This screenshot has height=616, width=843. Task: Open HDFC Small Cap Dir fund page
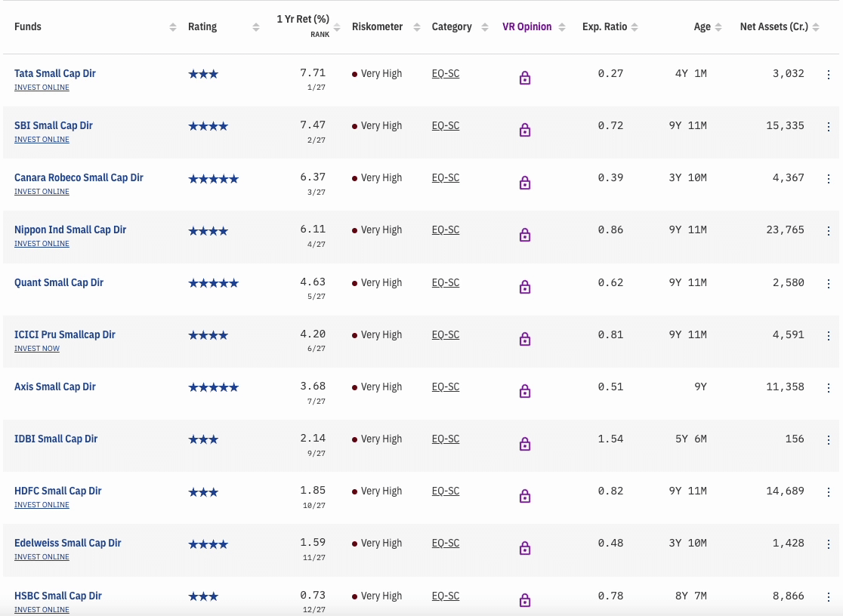click(57, 491)
